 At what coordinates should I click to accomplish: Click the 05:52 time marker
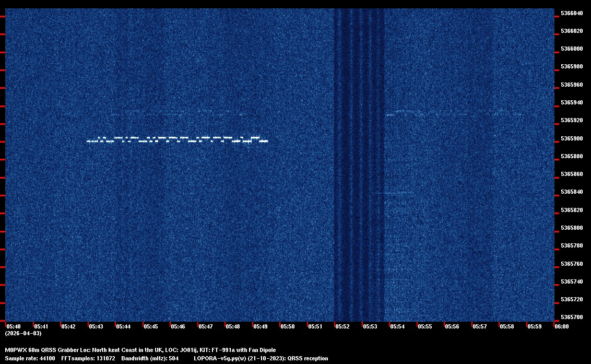click(342, 326)
